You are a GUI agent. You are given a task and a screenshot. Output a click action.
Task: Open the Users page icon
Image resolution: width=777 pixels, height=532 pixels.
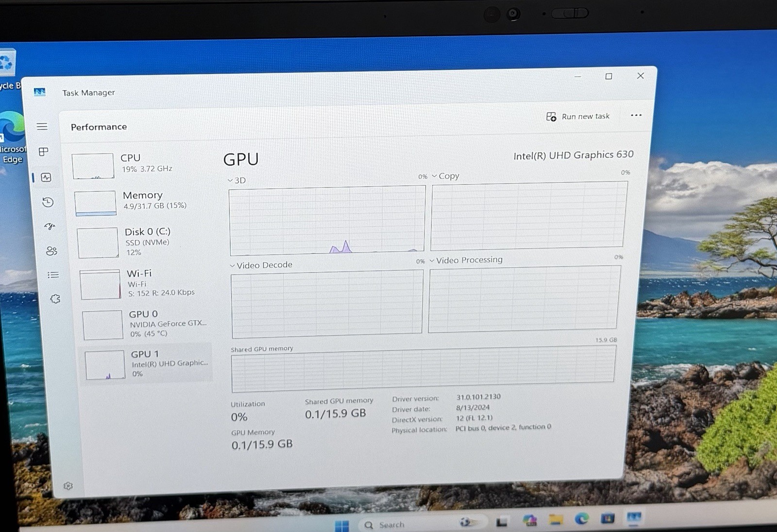(x=51, y=251)
